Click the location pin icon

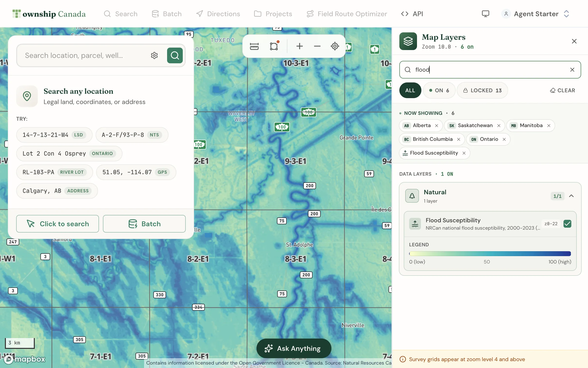(x=27, y=96)
